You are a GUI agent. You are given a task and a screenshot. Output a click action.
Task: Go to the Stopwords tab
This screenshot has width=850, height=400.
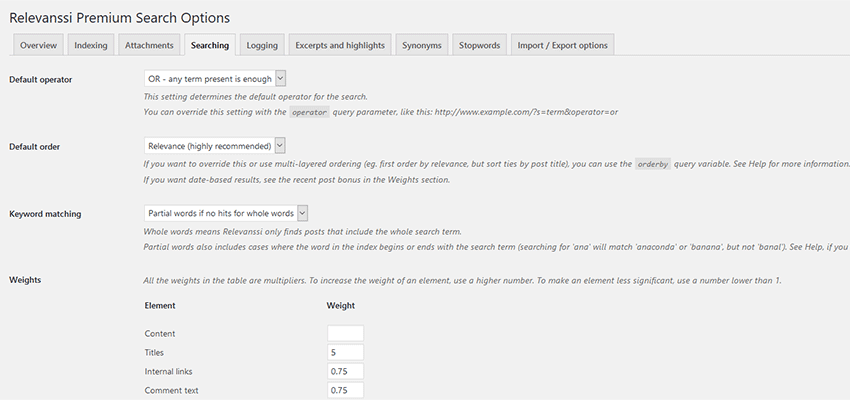click(x=479, y=45)
